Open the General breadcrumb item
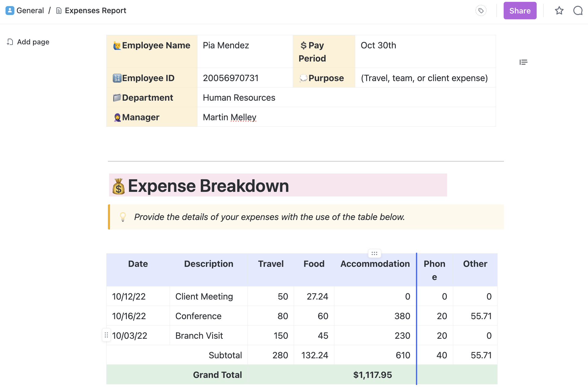Viewport: 588px width, 388px height. pyautogui.click(x=30, y=10)
